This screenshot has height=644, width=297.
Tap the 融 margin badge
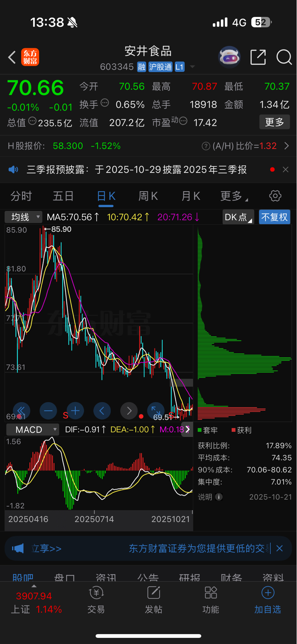[x=141, y=67]
